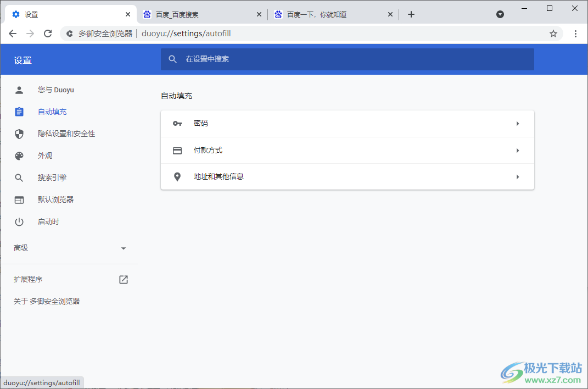Open the 地址和其他信息 row
This screenshot has height=389, width=588.
point(347,177)
